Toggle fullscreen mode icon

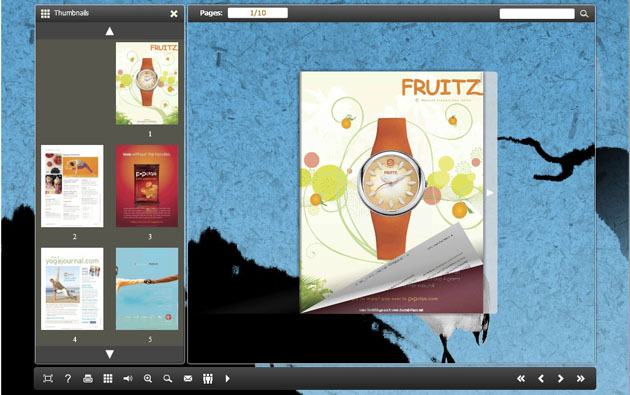[x=48, y=379]
